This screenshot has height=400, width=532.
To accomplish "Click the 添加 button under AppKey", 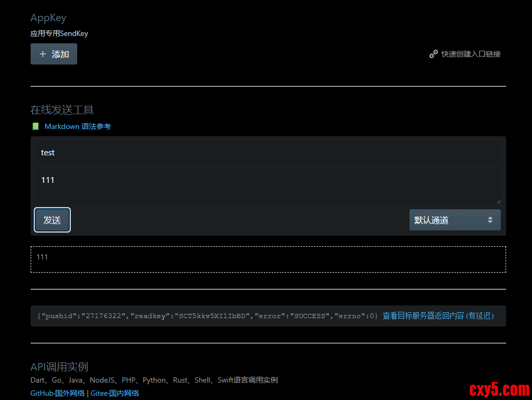I will coord(53,54).
